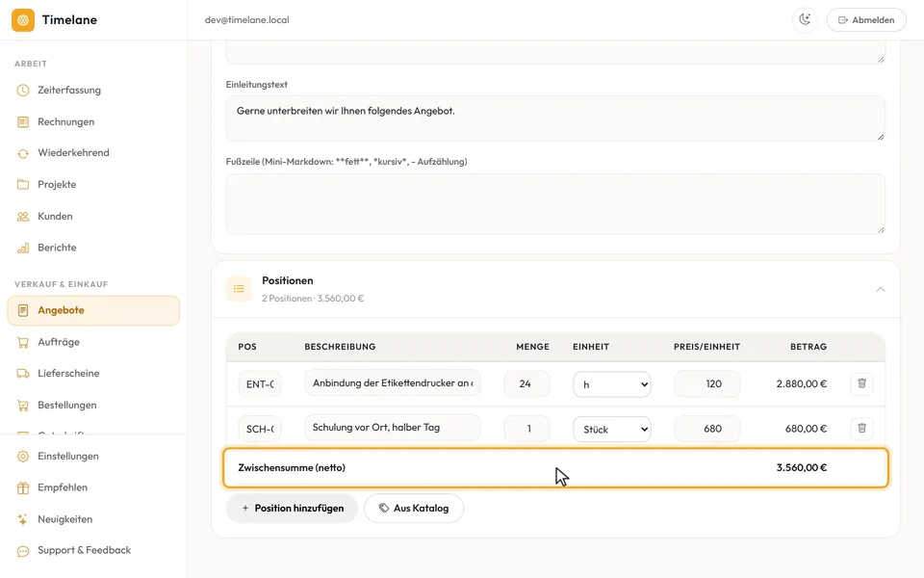Click the Einleitungstext resize handle

click(x=881, y=136)
